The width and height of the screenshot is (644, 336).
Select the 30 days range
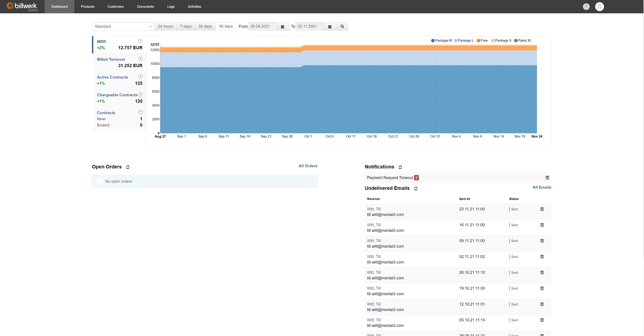[205, 26]
